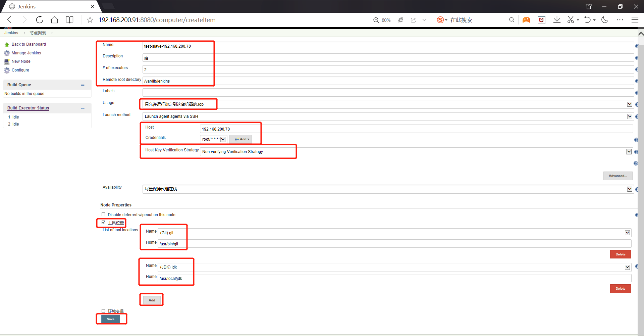Toggle night mode moon icon
644x336 pixels.
pyautogui.click(x=605, y=20)
